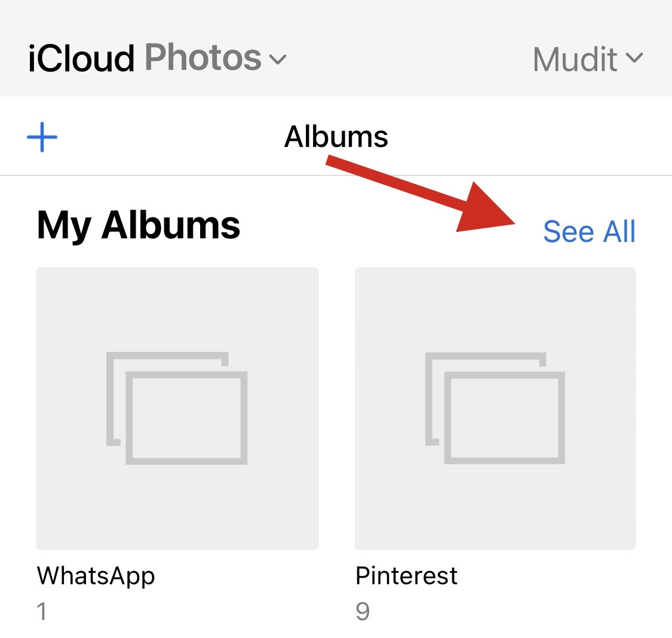This screenshot has width=672, height=638.
Task: Expand the chevron next to iCloud Photos
Action: point(278,59)
